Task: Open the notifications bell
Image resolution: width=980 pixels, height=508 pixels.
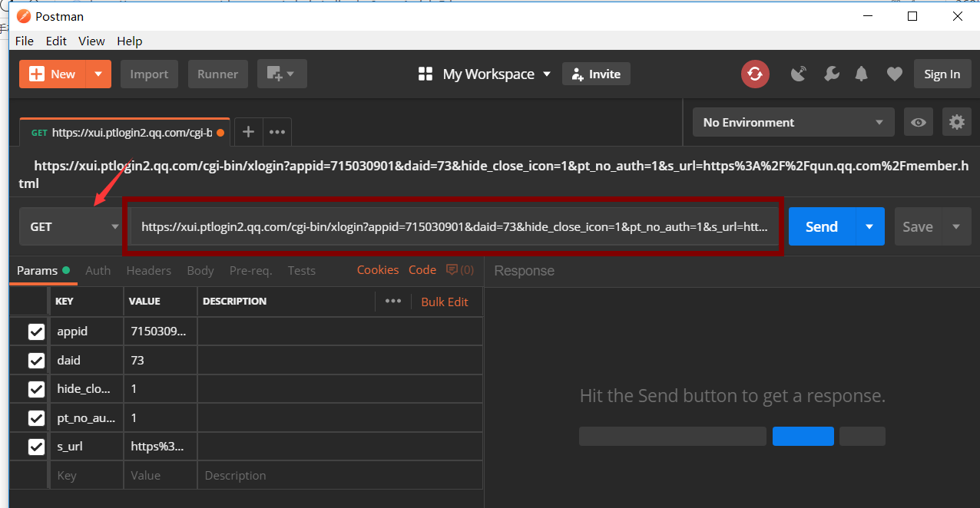Action: click(x=862, y=74)
